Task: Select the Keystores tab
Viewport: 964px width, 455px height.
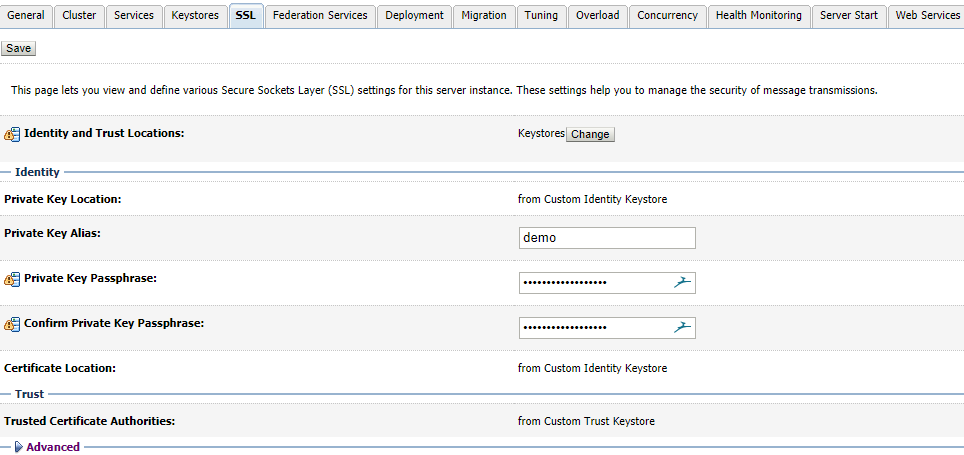Action: click(195, 16)
